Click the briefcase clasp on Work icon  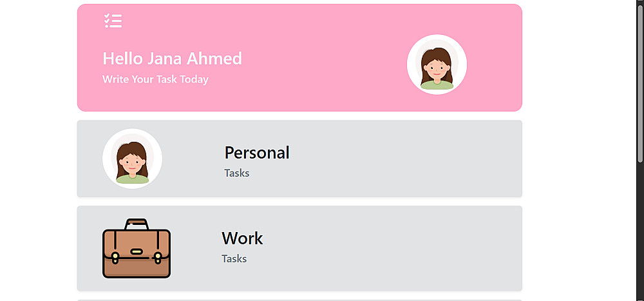coord(137,252)
